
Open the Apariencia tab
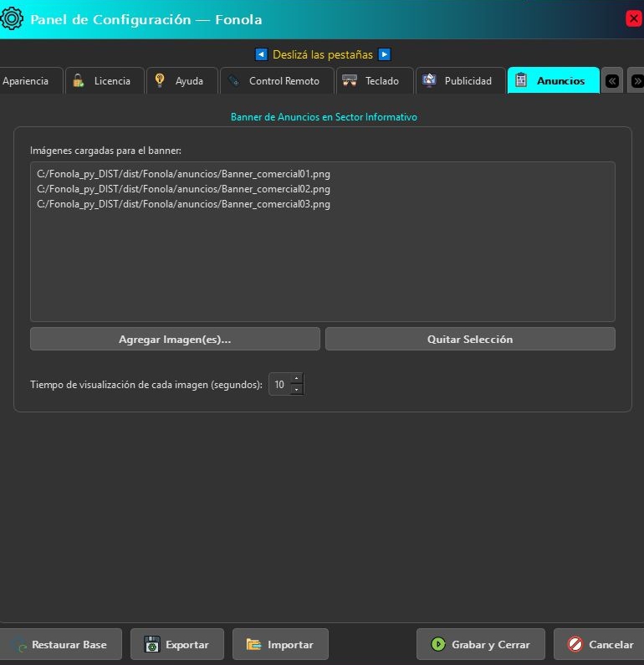(x=30, y=80)
